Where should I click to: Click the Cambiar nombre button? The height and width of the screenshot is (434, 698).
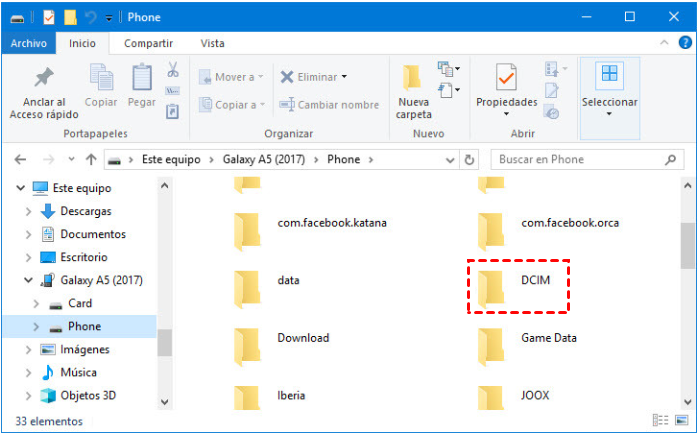(x=330, y=105)
